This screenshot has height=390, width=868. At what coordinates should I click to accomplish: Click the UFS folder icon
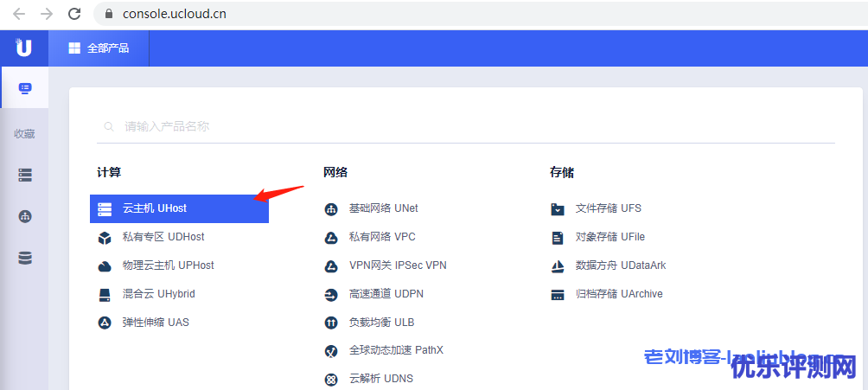point(558,209)
